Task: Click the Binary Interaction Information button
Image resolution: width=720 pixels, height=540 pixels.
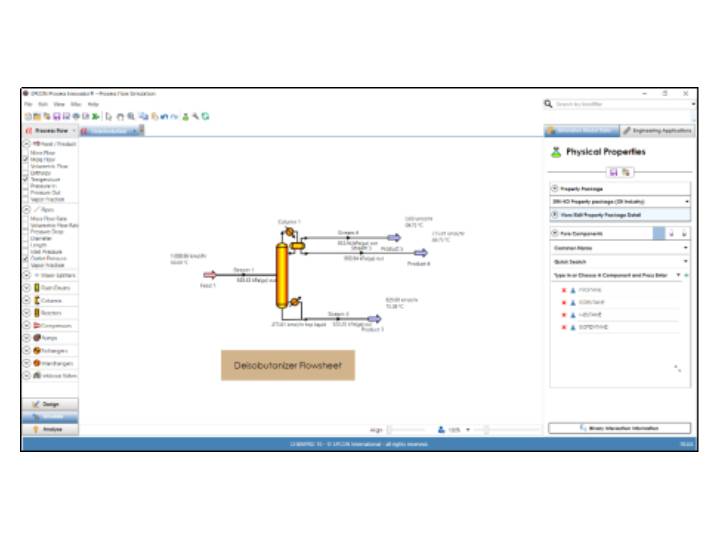Action: click(619, 428)
